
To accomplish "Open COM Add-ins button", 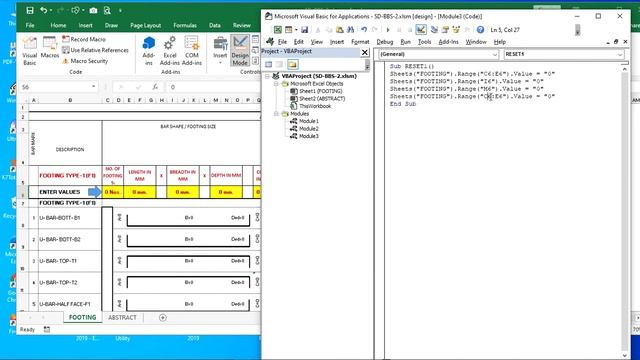I will 191,51.
